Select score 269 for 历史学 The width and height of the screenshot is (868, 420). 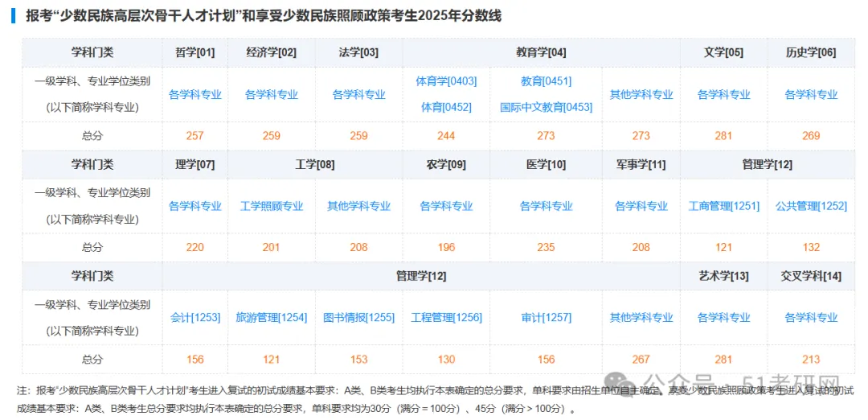point(811,136)
